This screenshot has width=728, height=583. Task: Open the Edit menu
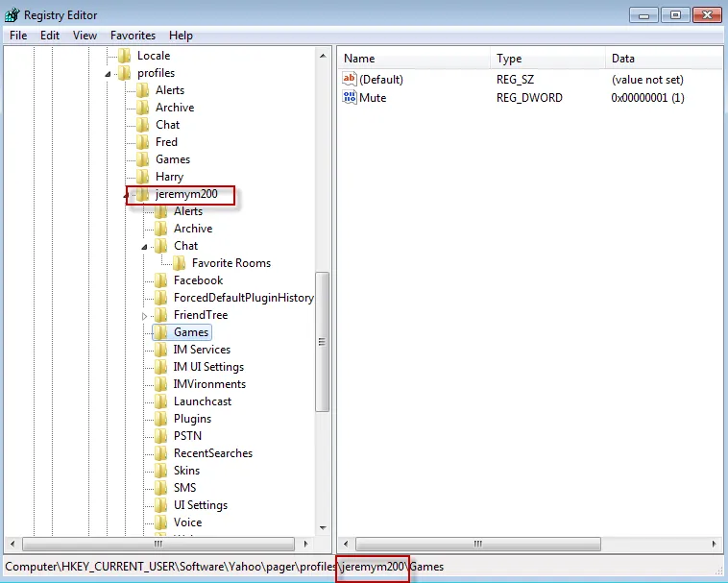pos(50,36)
